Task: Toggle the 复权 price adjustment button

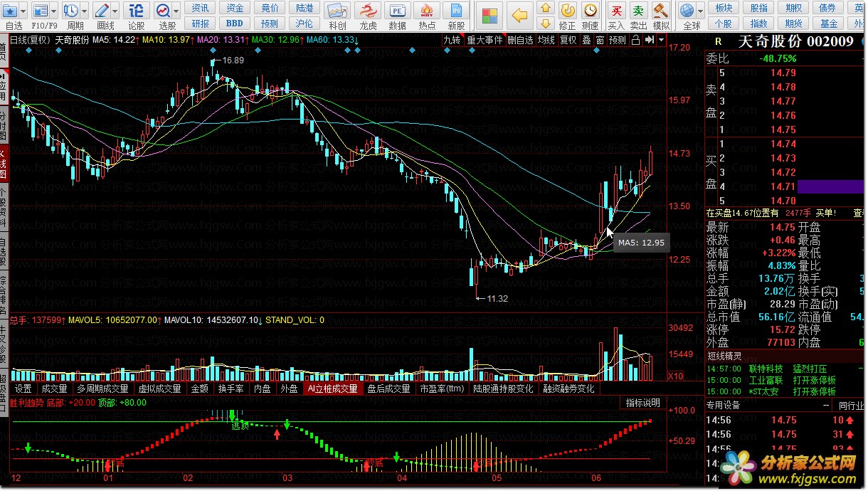Action: coord(568,41)
